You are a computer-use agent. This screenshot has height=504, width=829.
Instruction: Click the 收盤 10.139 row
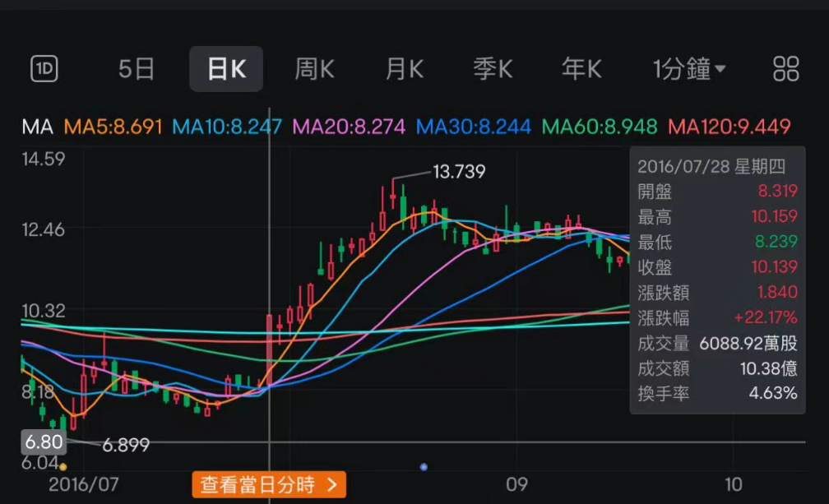point(717,267)
